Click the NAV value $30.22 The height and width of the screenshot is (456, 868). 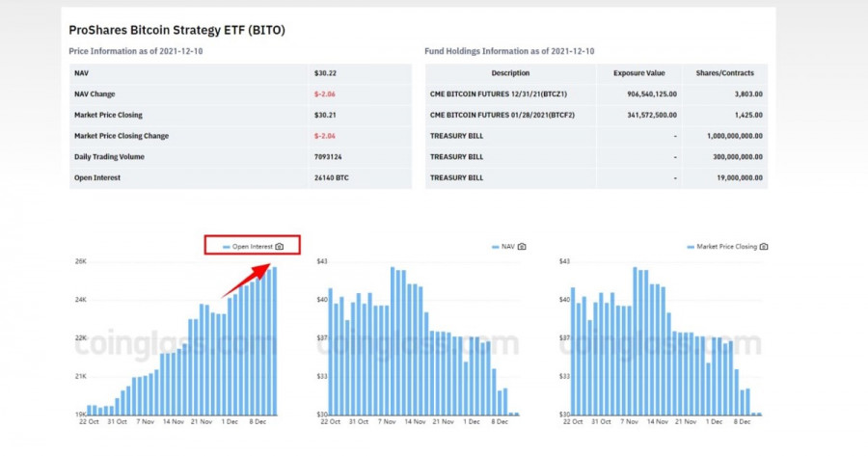coord(326,73)
